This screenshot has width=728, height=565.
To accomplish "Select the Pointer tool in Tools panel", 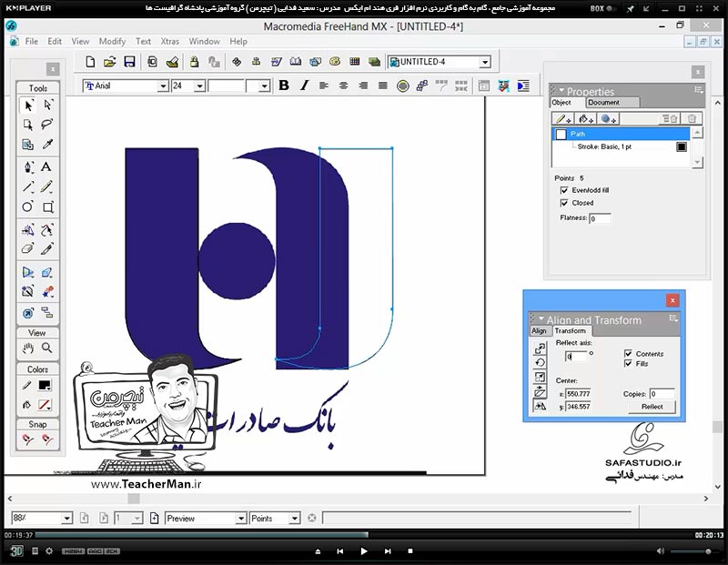I will [x=28, y=105].
